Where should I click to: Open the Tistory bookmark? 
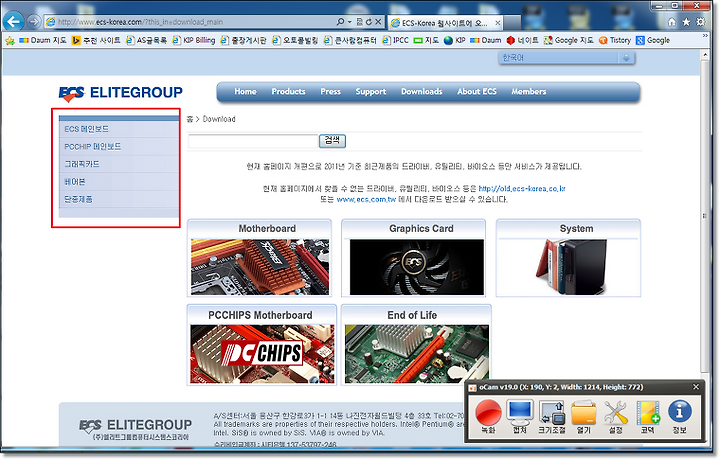615,40
